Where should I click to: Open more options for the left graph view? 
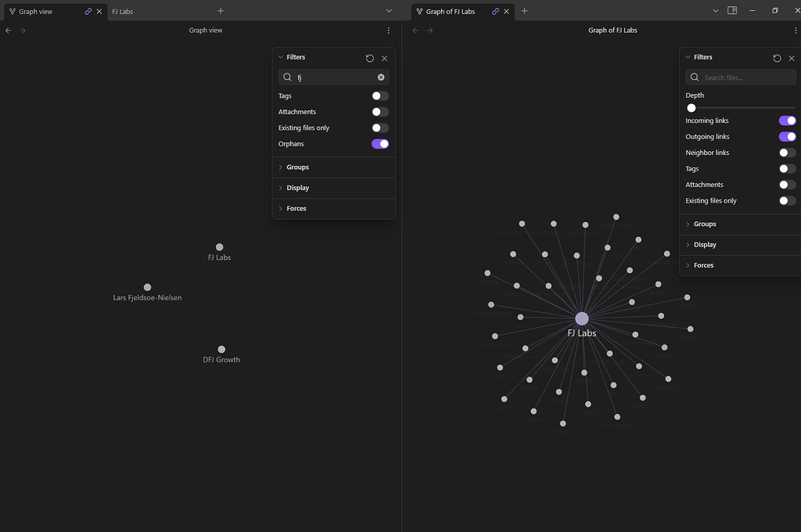[x=389, y=30]
